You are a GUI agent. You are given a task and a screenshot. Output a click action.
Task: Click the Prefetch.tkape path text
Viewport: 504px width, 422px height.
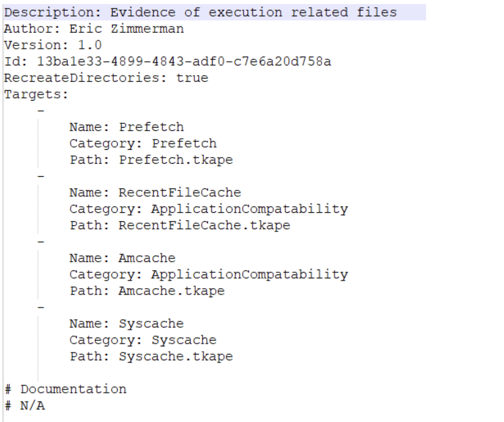coord(176,160)
